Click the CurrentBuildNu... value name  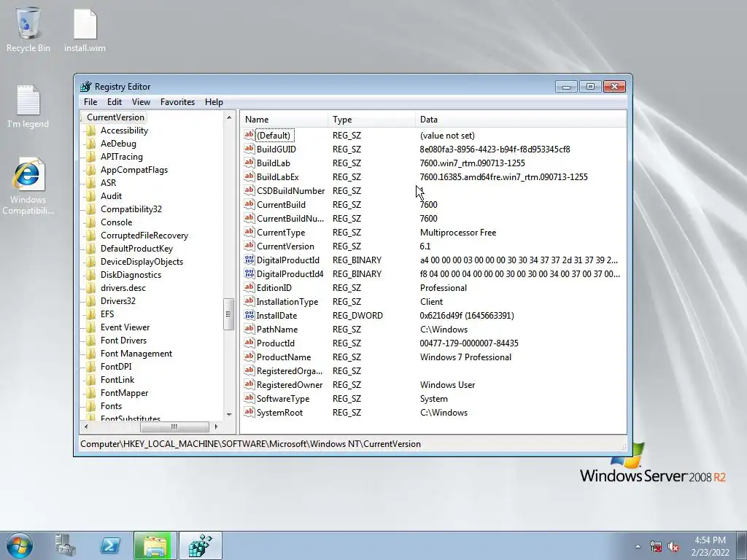pos(290,219)
